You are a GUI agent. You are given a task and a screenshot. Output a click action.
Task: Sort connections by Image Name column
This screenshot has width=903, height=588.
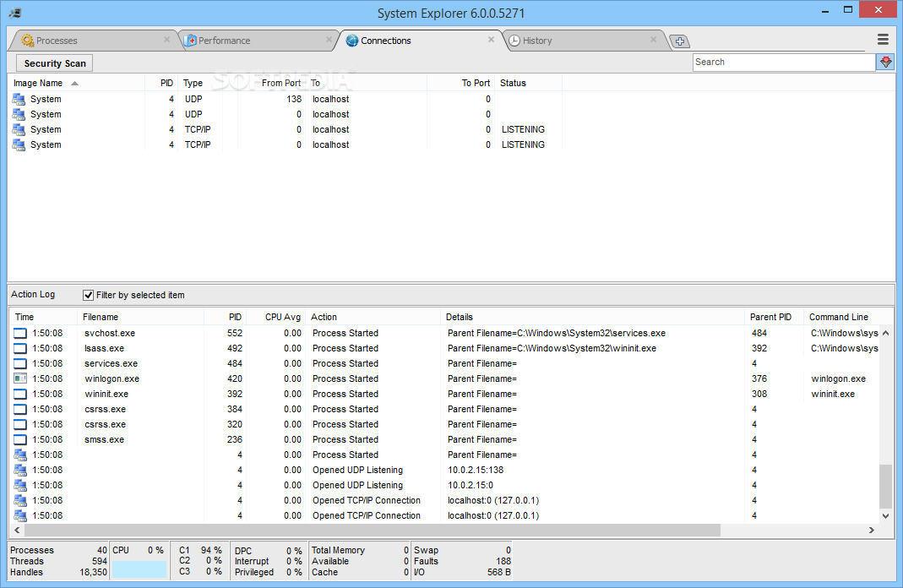tap(76, 83)
